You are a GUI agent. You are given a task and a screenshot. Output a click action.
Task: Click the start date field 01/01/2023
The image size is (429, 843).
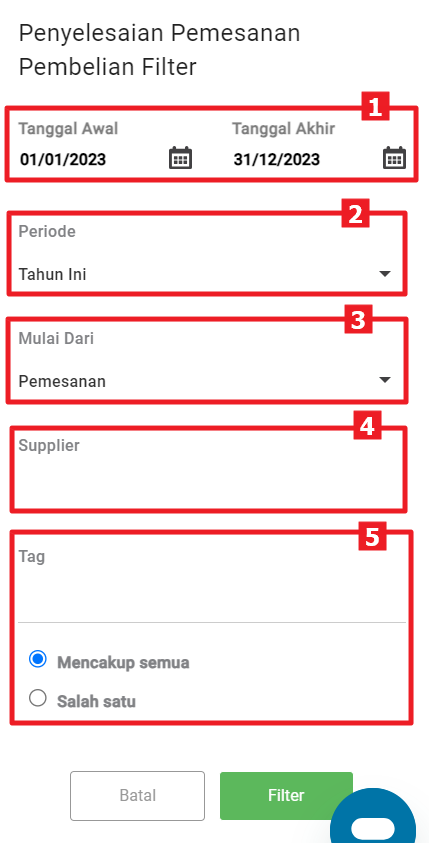point(91,159)
